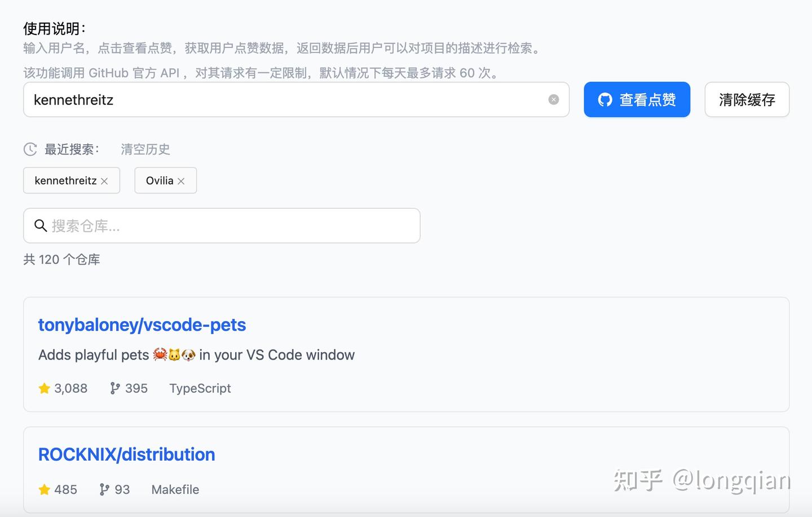Click the star icon on vscode-pets card
Screen dimensions: 812x517
[x=45, y=388]
